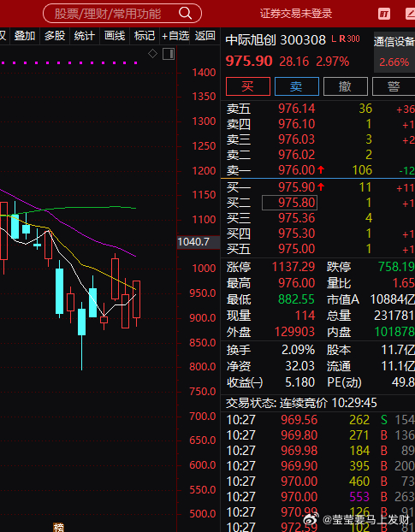Select 卖二 price 976.02

(297, 155)
